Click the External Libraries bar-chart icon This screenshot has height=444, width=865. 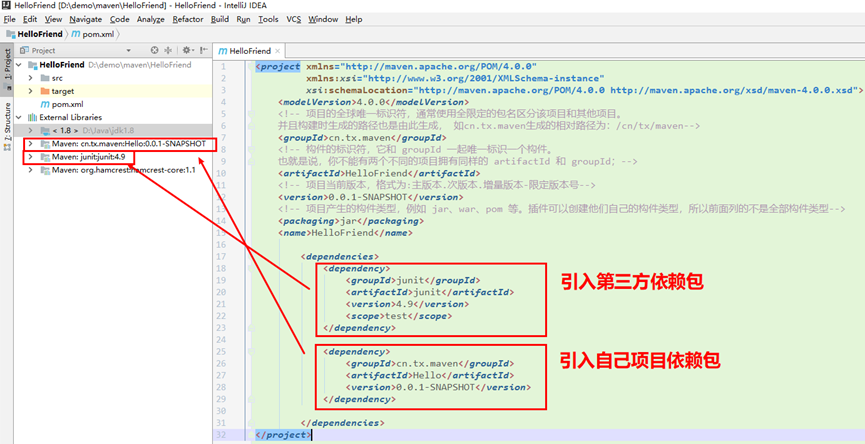33,117
